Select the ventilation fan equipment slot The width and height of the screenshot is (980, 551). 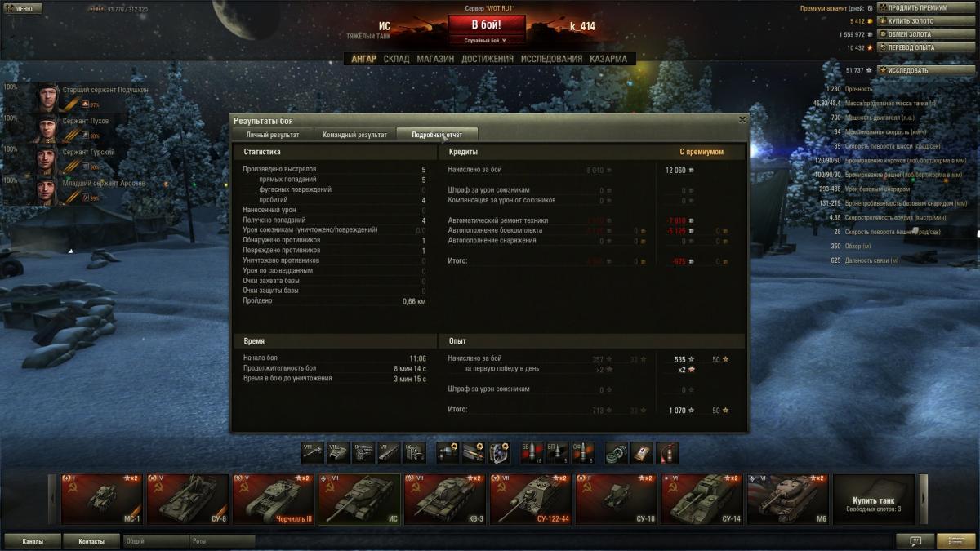499,452
